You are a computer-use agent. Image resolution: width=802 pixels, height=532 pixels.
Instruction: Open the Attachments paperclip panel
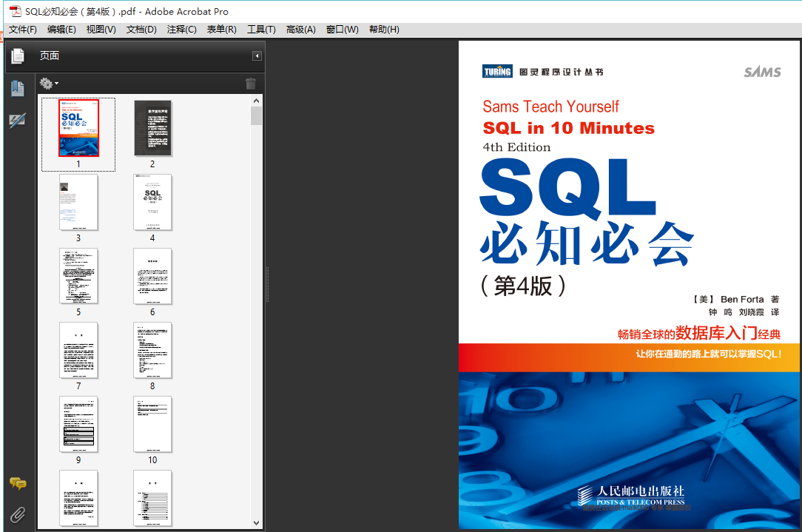18,514
